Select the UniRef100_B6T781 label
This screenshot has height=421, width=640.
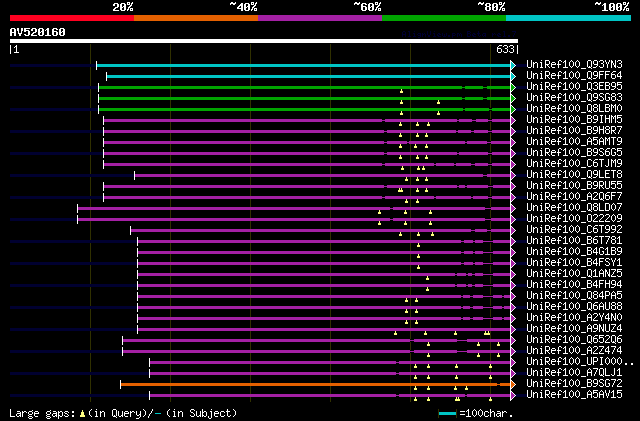click(574, 241)
